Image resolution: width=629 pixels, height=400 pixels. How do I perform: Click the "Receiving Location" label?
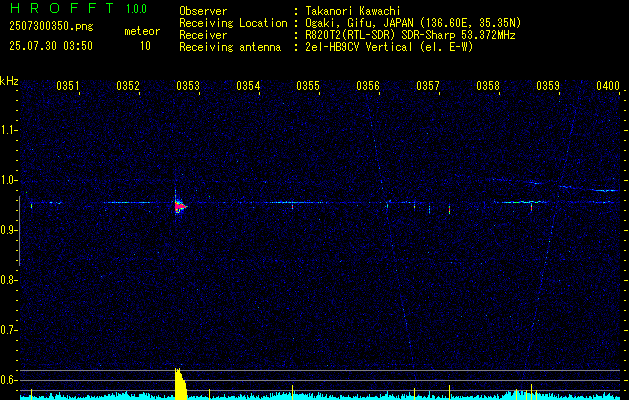coord(233,23)
